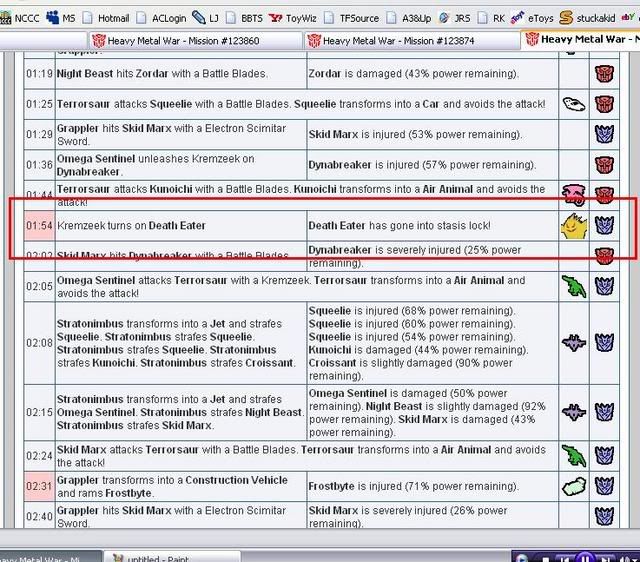Click the 01:25 time cell
640x562 pixels.
tap(39, 104)
